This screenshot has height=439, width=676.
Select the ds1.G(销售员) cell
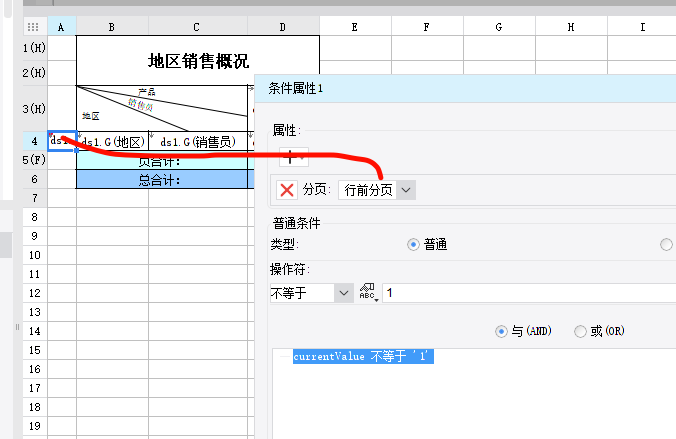coord(198,141)
